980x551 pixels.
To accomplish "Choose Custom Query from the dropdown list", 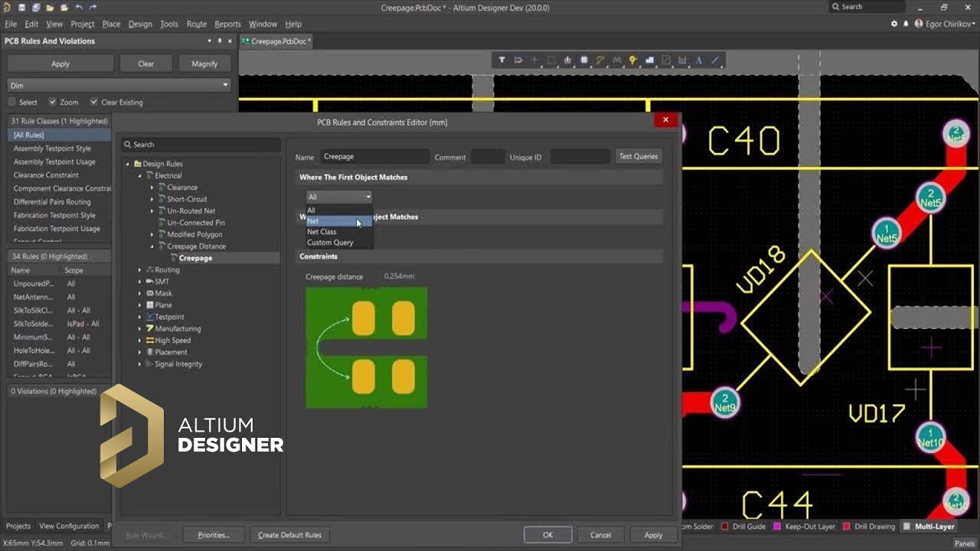I will 339,243.
